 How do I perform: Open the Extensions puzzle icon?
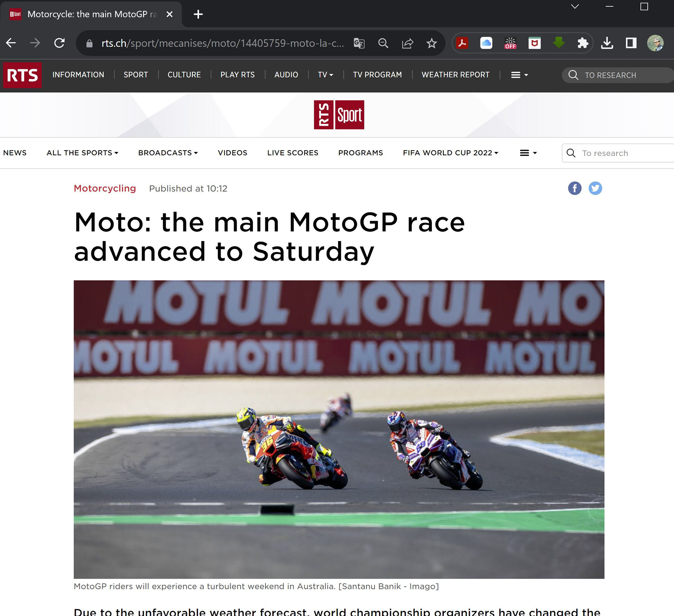583,43
